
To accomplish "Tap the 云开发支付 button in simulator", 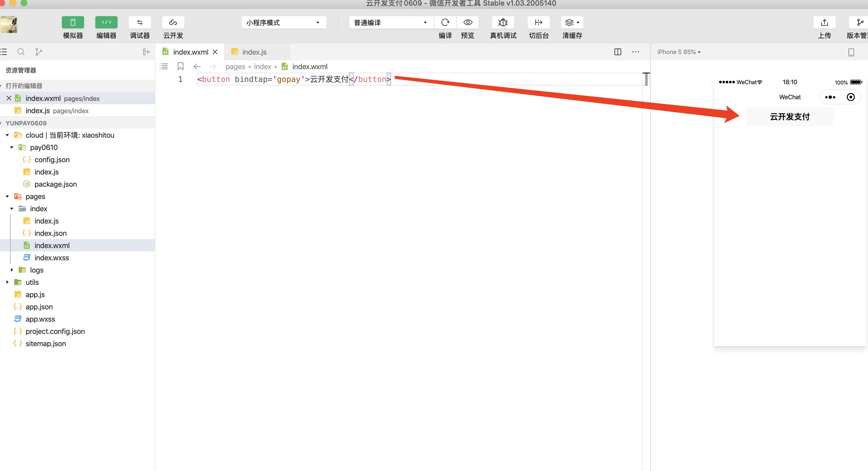I will point(789,117).
